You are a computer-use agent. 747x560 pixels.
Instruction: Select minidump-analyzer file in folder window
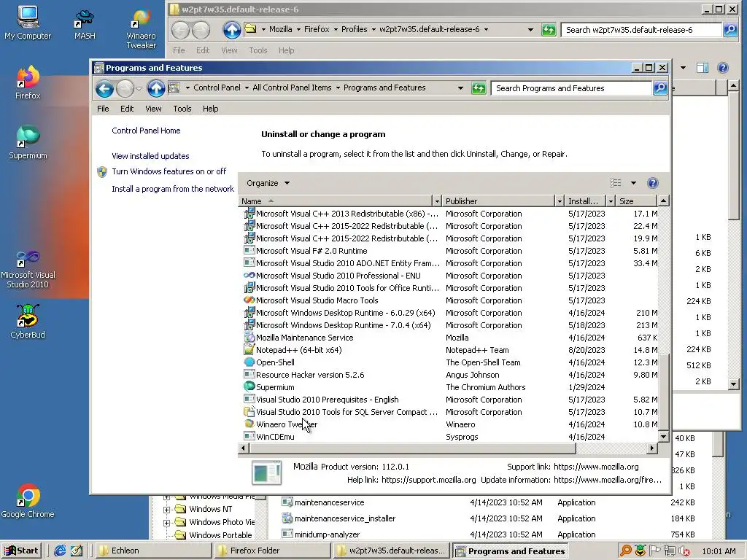coord(327,534)
